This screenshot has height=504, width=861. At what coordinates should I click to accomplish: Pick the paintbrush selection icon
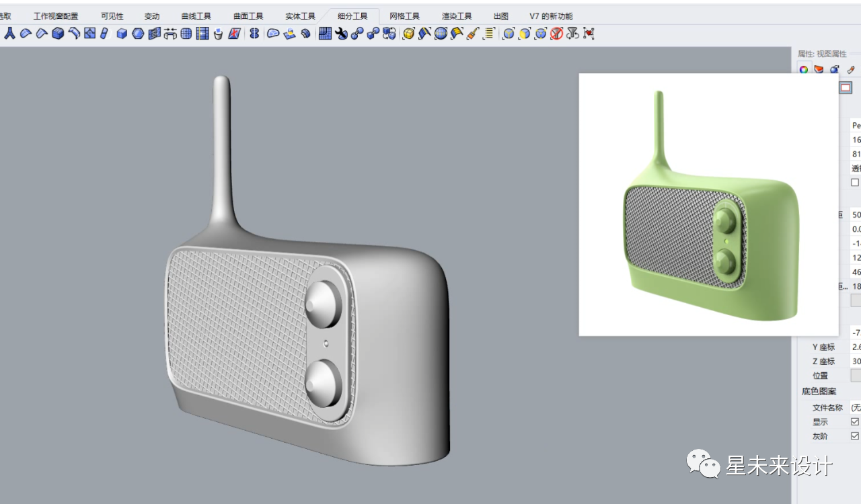pyautogui.click(x=473, y=33)
